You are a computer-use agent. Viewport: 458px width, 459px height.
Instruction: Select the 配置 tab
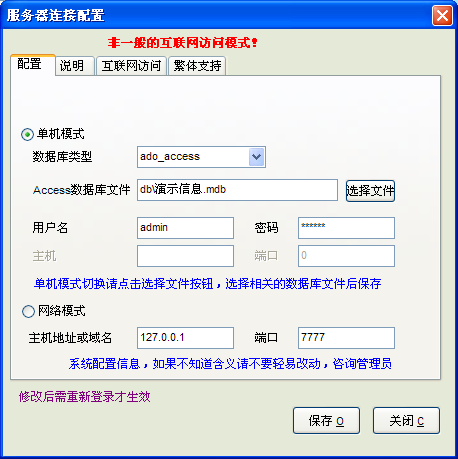click(33, 64)
